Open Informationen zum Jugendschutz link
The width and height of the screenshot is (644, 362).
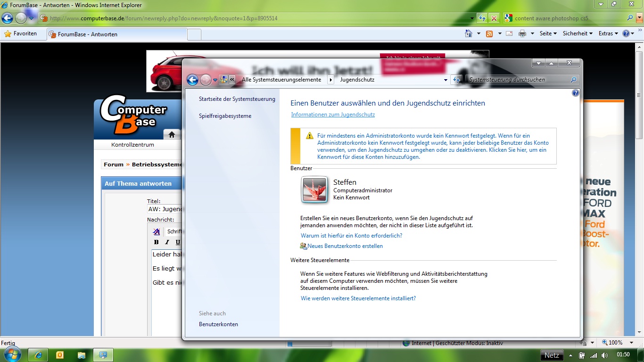[x=333, y=115]
